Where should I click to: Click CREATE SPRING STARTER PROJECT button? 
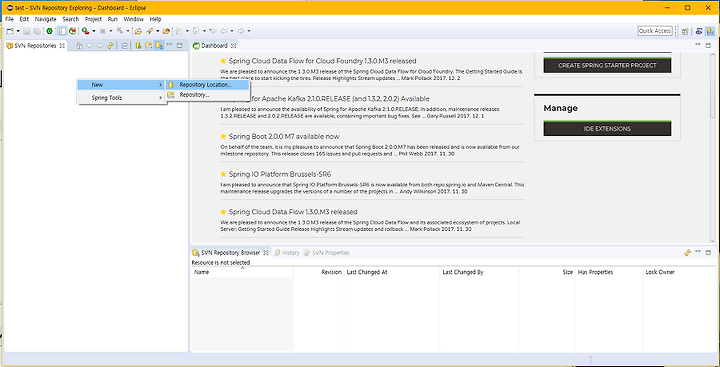tap(607, 65)
